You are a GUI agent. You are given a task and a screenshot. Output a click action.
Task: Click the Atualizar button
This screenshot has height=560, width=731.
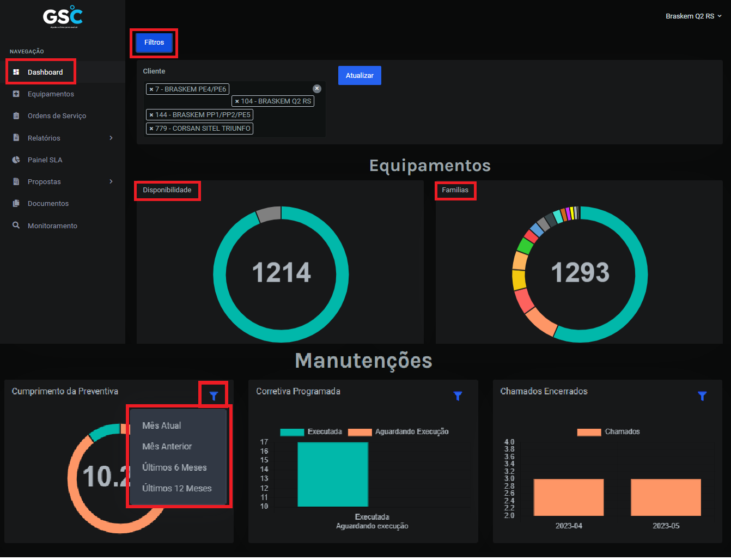click(x=360, y=76)
